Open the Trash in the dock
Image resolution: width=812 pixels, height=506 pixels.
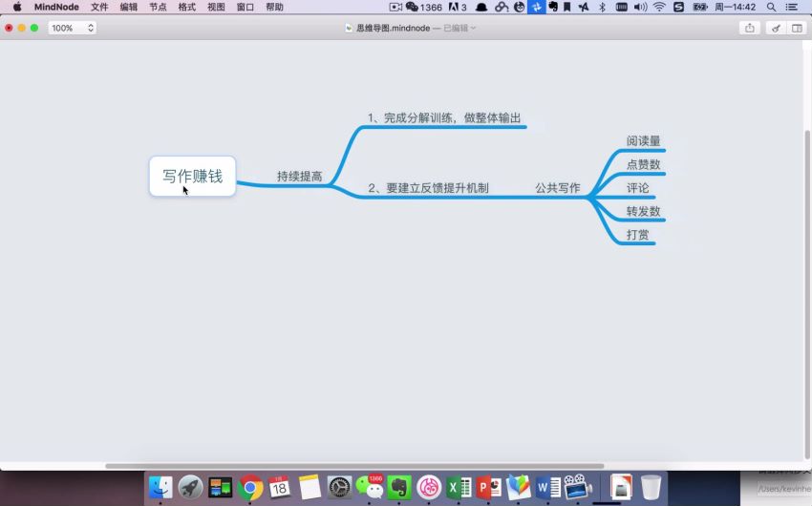click(x=651, y=487)
